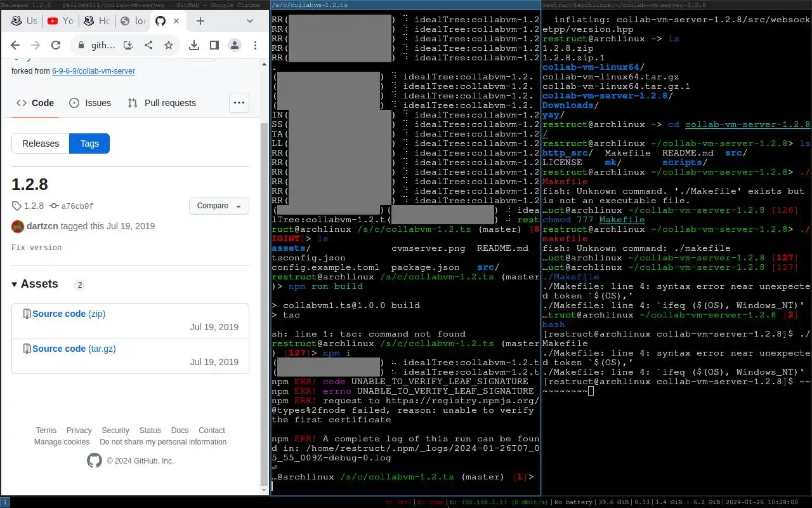
Task: Click workspace 1 in the status bar
Action: click(4, 502)
